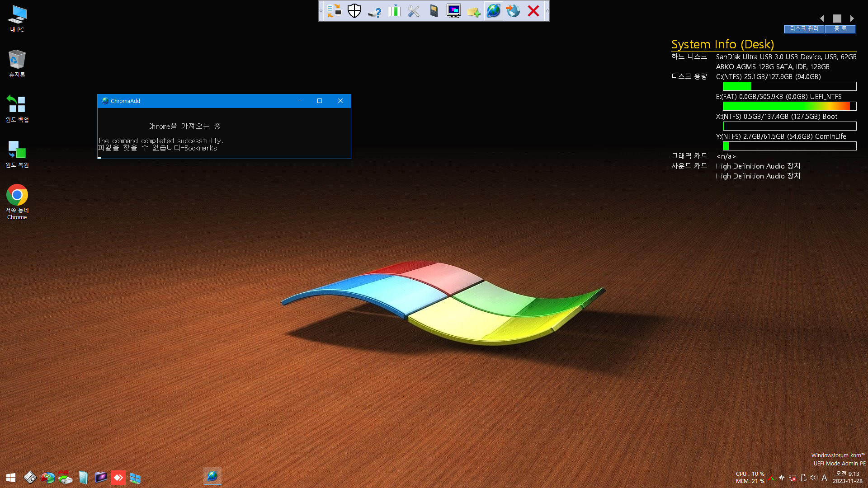868x488 pixels.
Task: Click the 종 료 button
Action: tap(840, 28)
